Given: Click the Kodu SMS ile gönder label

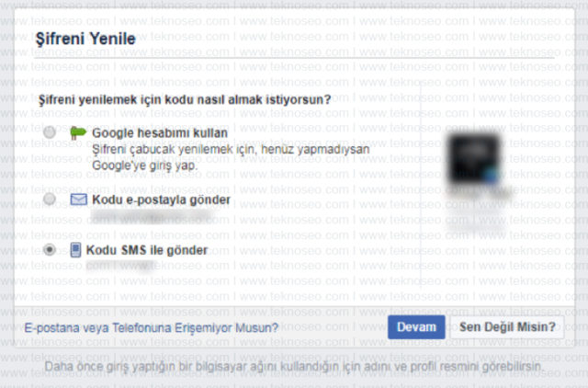Looking at the screenshot, I should (147, 250).
